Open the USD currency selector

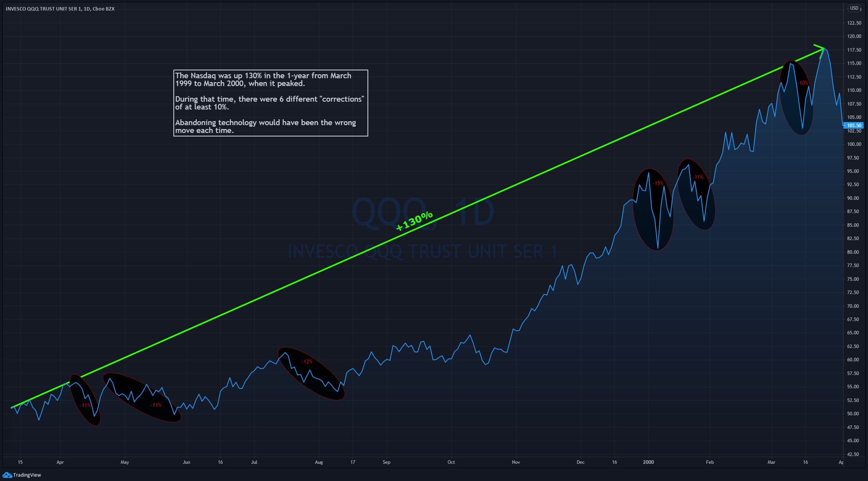pos(854,8)
